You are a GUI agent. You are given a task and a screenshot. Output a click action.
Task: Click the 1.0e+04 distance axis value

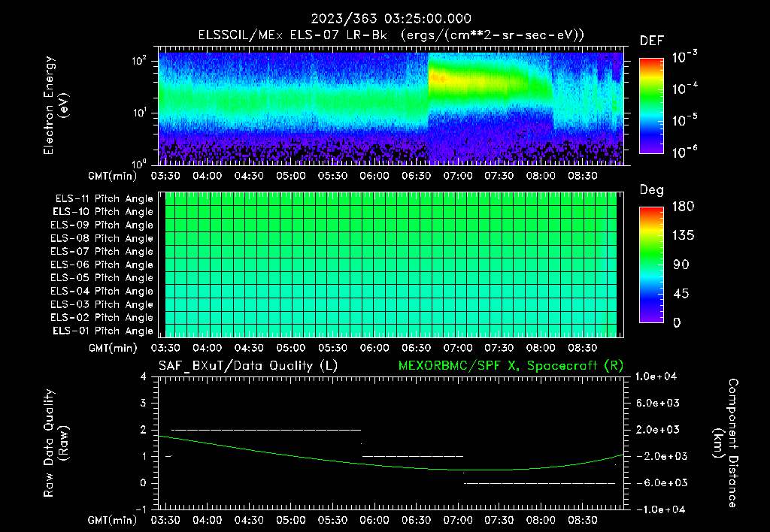(656, 376)
